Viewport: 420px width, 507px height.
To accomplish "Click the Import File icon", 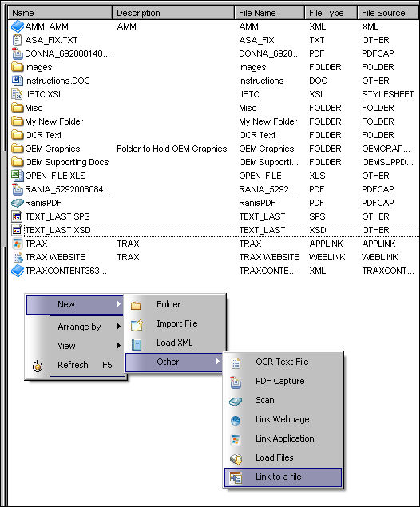I will (x=137, y=325).
